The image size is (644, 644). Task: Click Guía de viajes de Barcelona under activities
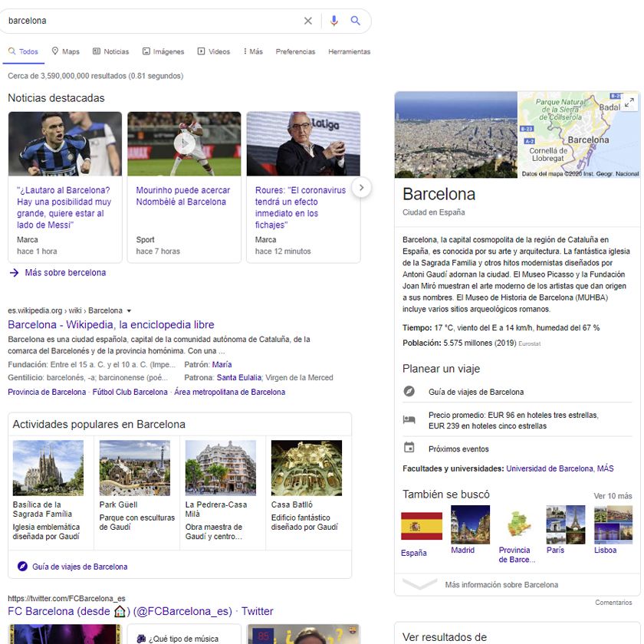pyautogui.click(x=80, y=567)
